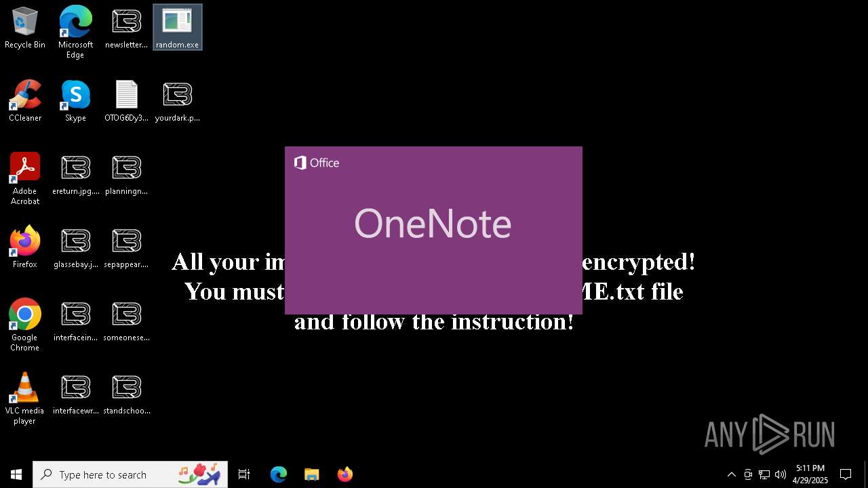Open the Recycle Bin desktop icon
This screenshot has height=488, width=868.
[x=25, y=27]
